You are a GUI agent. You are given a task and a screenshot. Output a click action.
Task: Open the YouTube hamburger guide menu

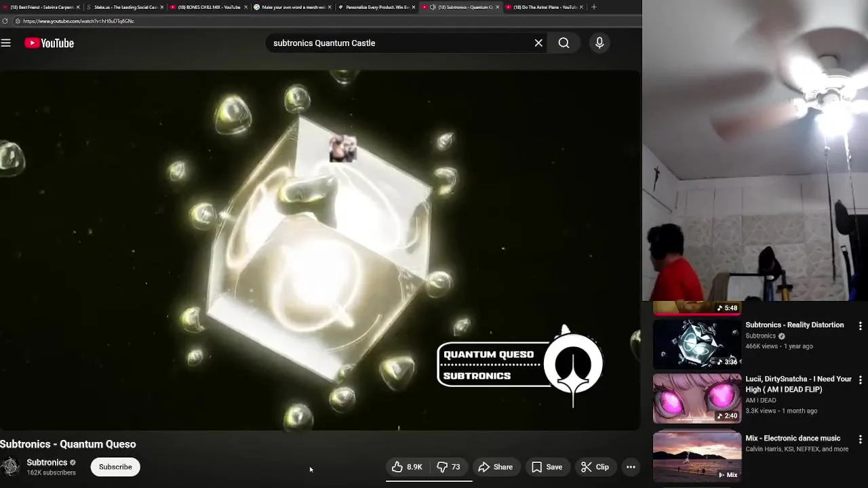click(x=6, y=43)
